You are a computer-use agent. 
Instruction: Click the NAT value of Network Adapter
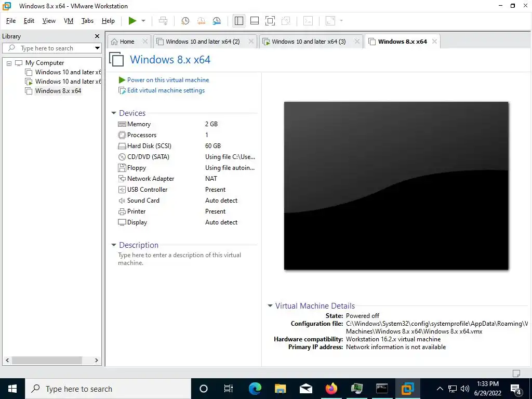click(211, 179)
